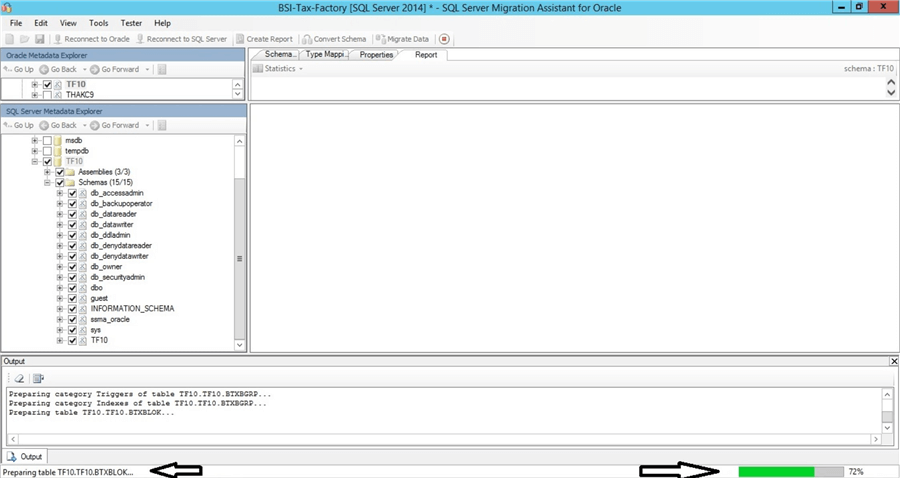This screenshot has height=478, width=900.
Task: Click the Output tab at bottom
Action: tap(25, 457)
